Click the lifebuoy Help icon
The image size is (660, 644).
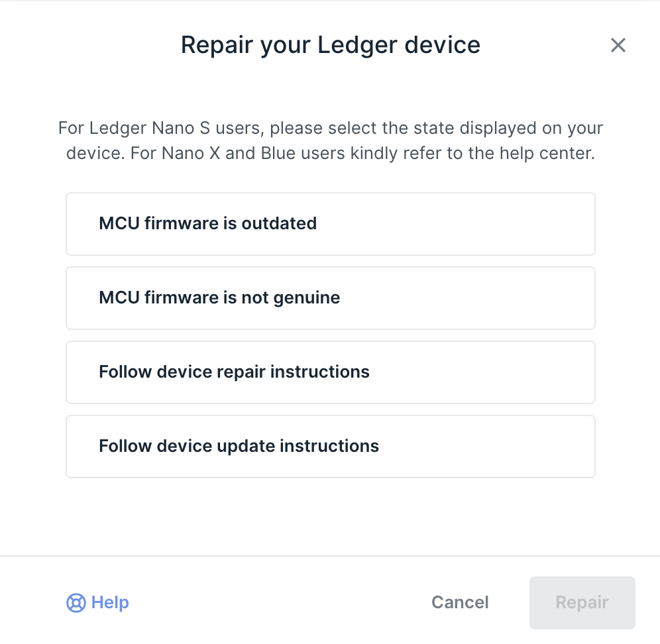pyautogui.click(x=76, y=603)
